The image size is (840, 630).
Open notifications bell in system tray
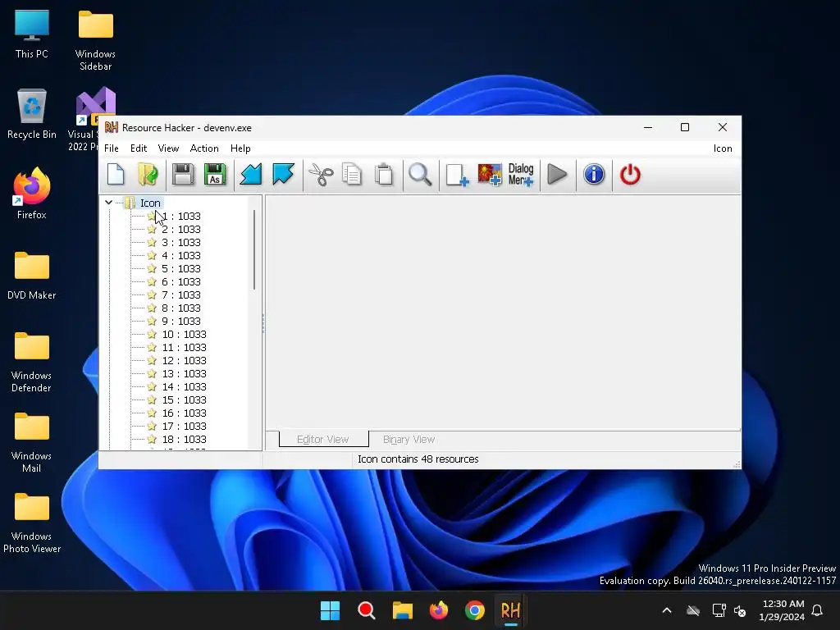pos(817,610)
